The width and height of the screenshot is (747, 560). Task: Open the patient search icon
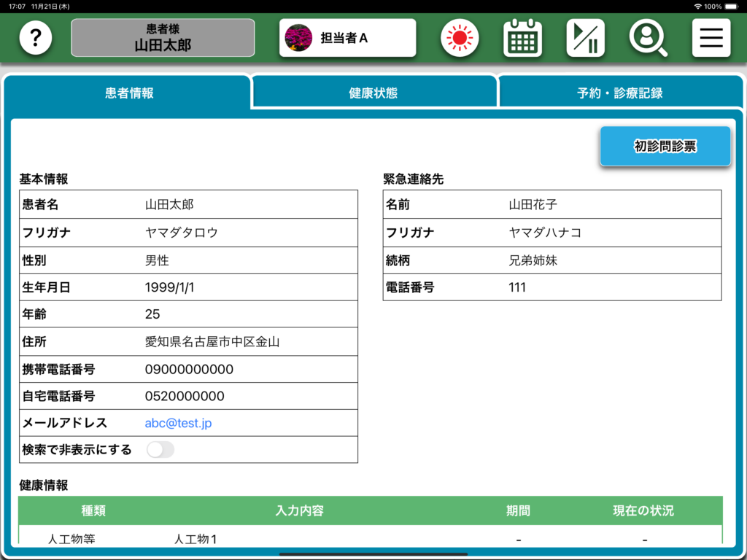point(648,38)
